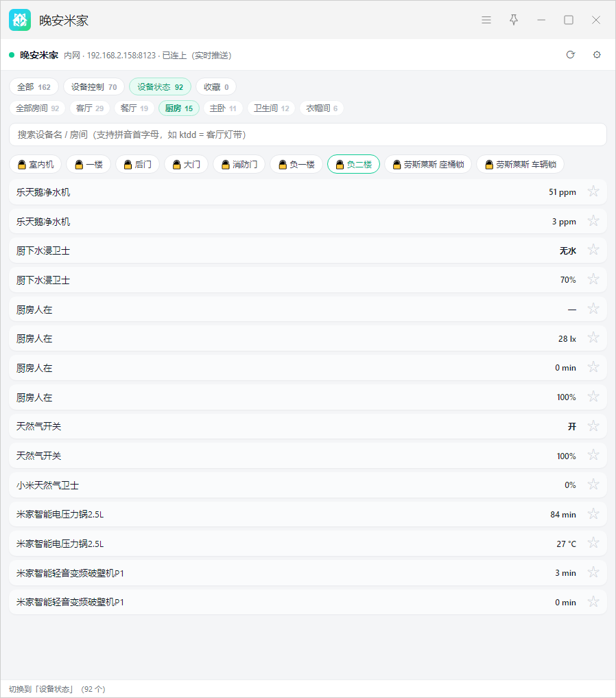Filter by 主卧 11 room
This screenshot has width=616, height=698.
223,108
